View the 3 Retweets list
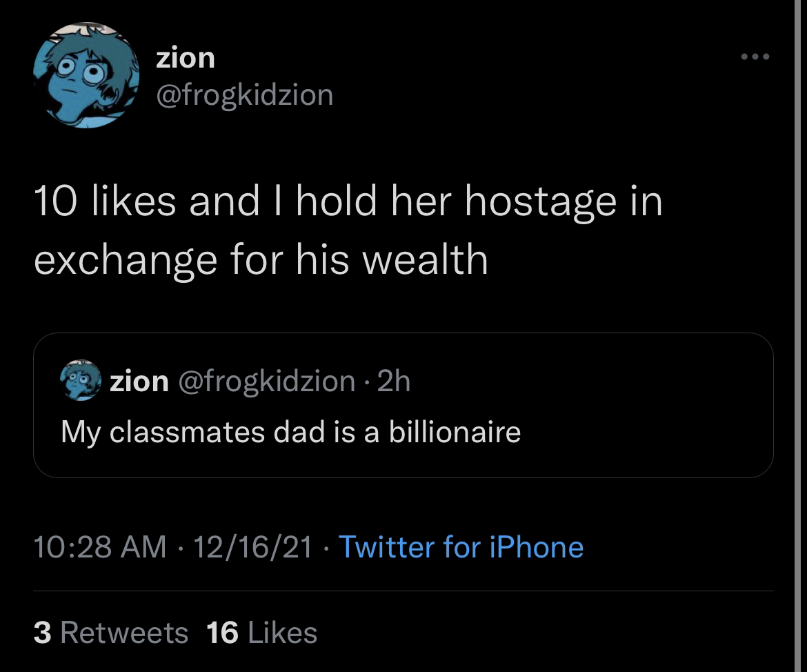The height and width of the screenshot is (672, 807). click(110, 633)
